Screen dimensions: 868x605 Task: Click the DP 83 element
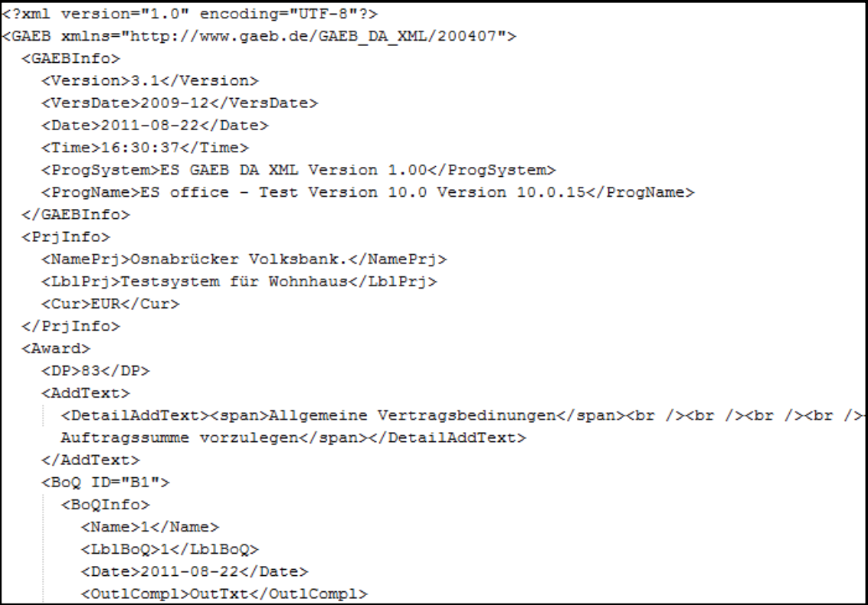click(x=96, y=371)
